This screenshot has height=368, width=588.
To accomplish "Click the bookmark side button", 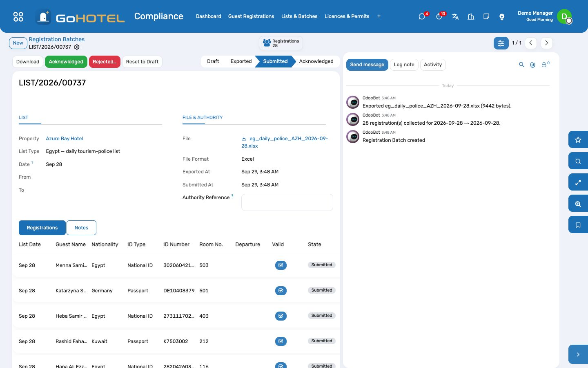I will coord(578,225).
